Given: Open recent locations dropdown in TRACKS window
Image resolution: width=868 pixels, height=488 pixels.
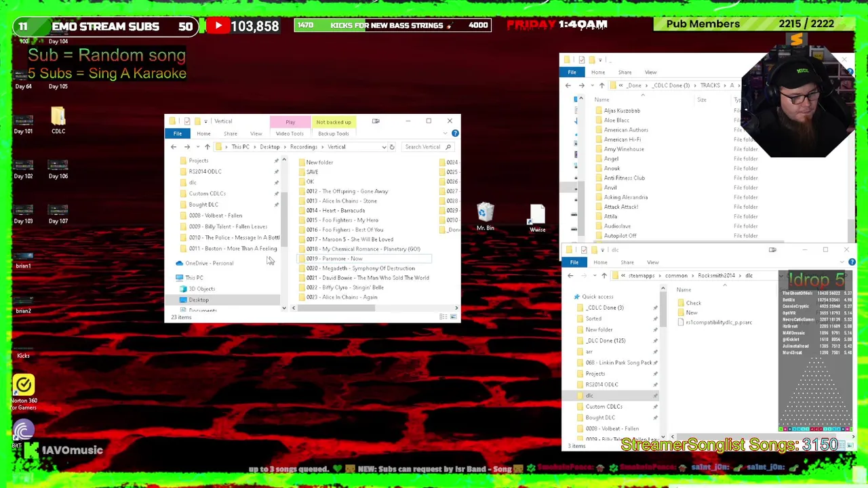Looking at the screenshot, I should coord(591,85).
